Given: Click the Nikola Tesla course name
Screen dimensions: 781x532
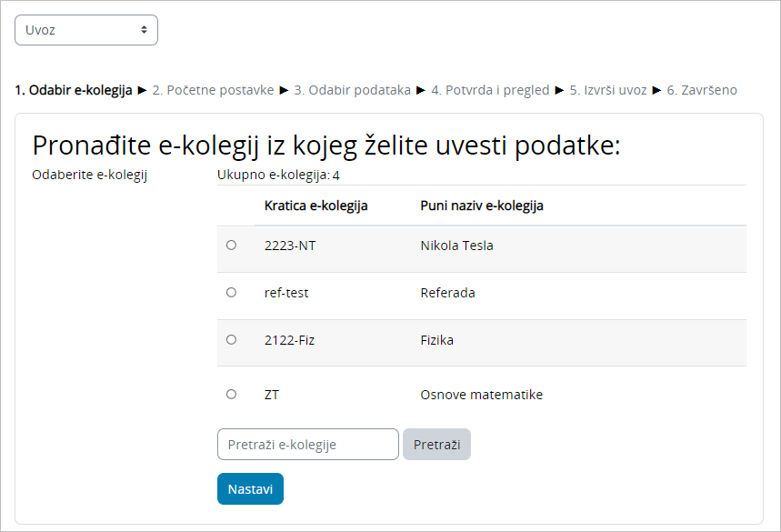Looking at the screenshot, I should pyautogui.click(x=456, y=246).
